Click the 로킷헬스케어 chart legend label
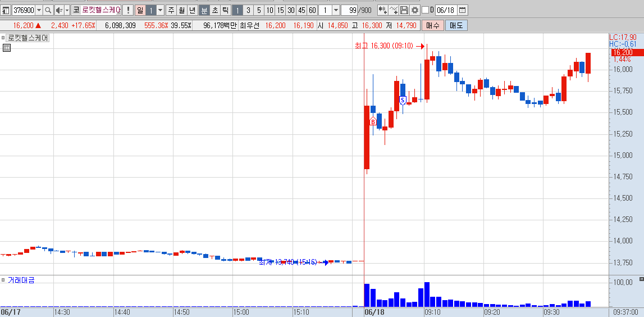This screenshot has width=644, height=317. (x=28, y=38)
